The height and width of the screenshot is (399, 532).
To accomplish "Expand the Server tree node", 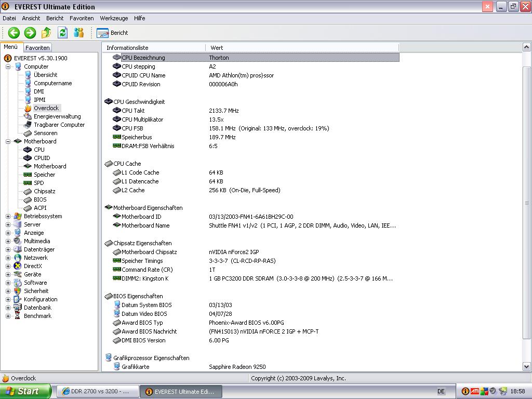I will point(8,224).
